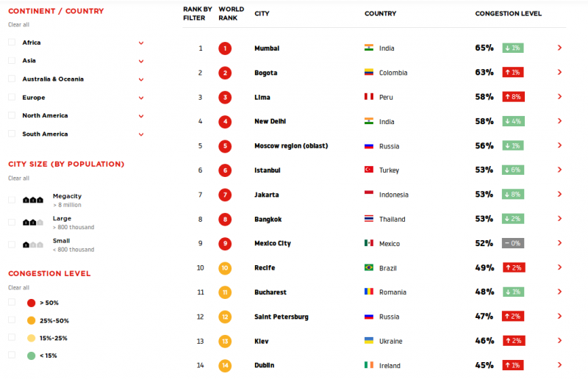Clear all continent filters

(19, 25)
